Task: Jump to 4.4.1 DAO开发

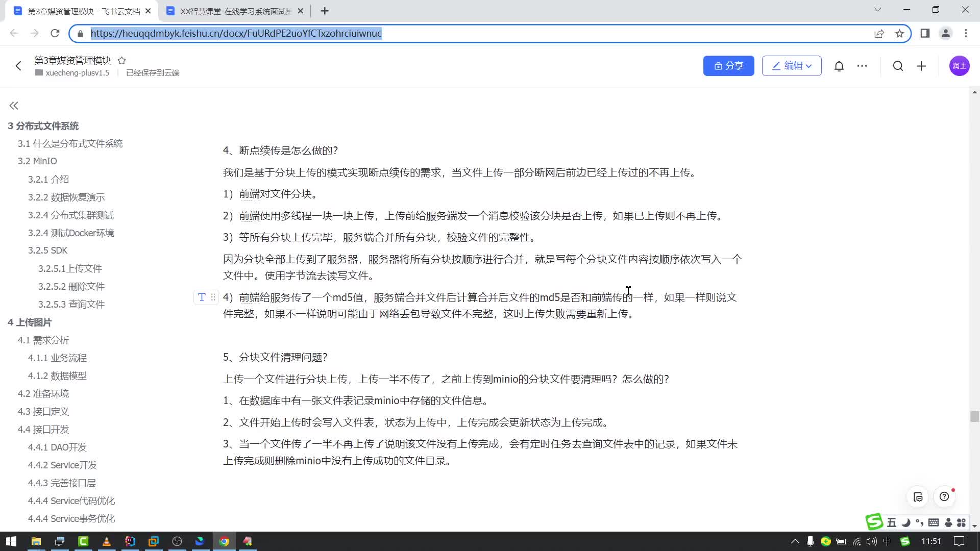Action: (x=57, y=447)
